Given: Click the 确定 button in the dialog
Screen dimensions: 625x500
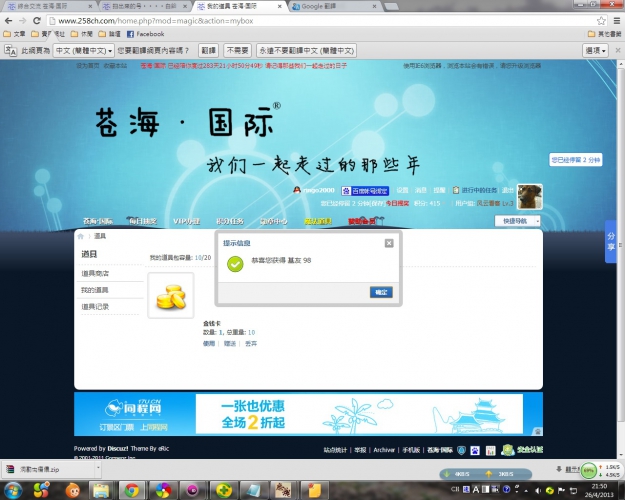Looking at the screenshot, I should (x=381, y=292).
